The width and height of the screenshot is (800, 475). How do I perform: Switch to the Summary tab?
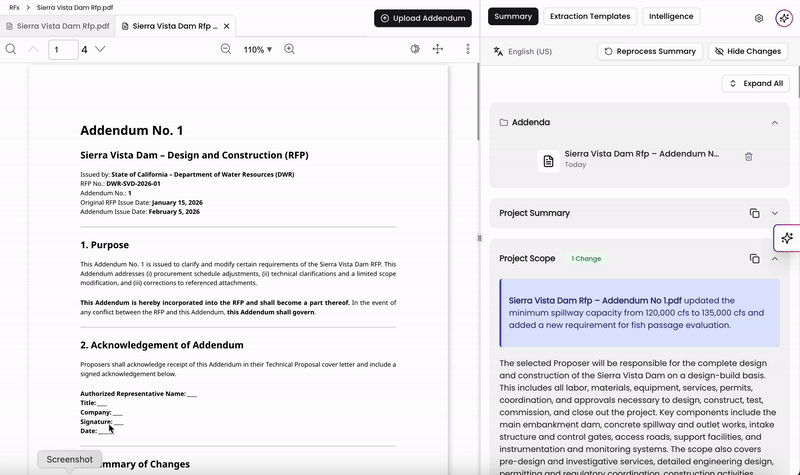click(513, 16)
